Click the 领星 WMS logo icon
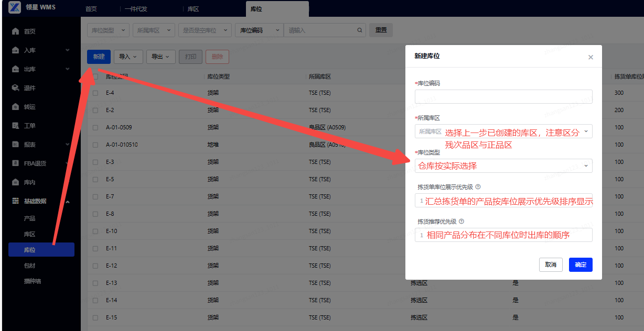 coord(14,7)
